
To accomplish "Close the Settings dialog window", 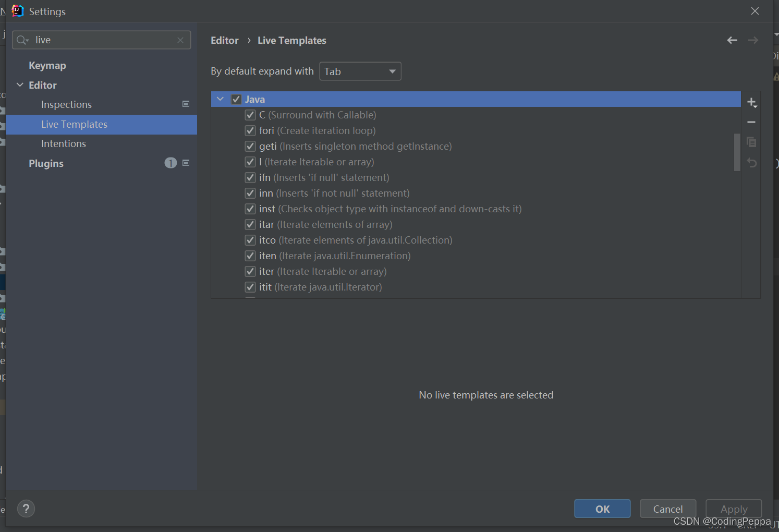I will click(x=754, y=11).
